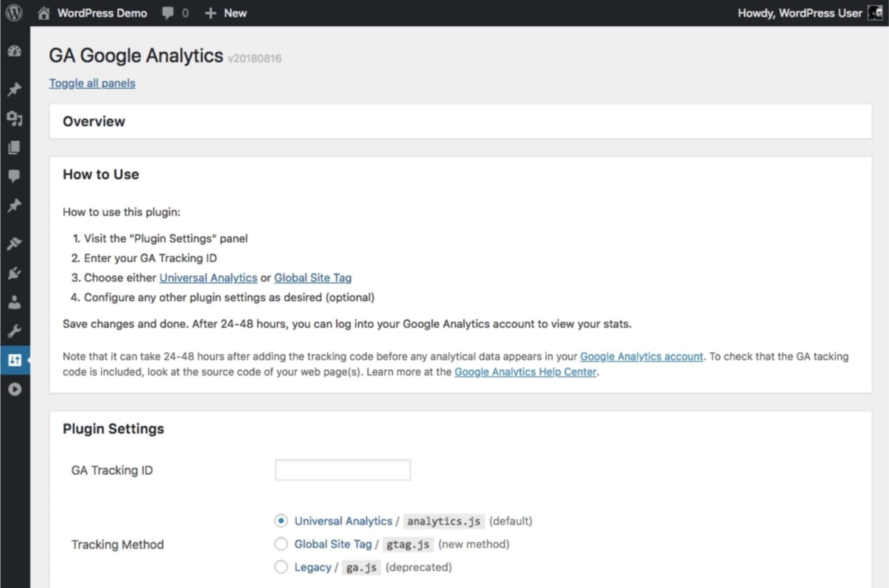This screenshot has width=889, height=588.
Task: Select the Legacy ga.js radio button
Action: coord(281,567)
